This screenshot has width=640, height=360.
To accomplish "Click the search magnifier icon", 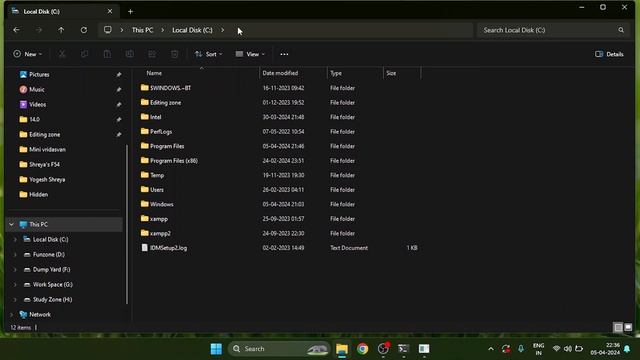I will pos(621,30).
